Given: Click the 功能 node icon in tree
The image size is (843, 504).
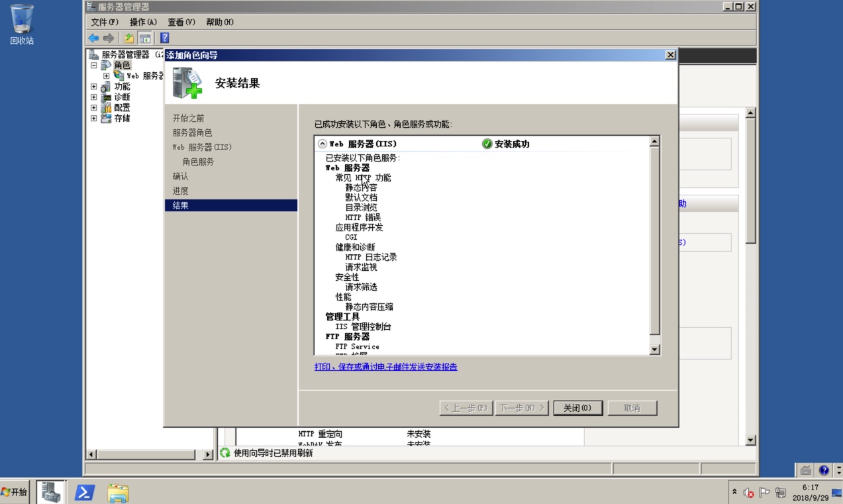Looking at the screenshot, I should click(106, 86).
